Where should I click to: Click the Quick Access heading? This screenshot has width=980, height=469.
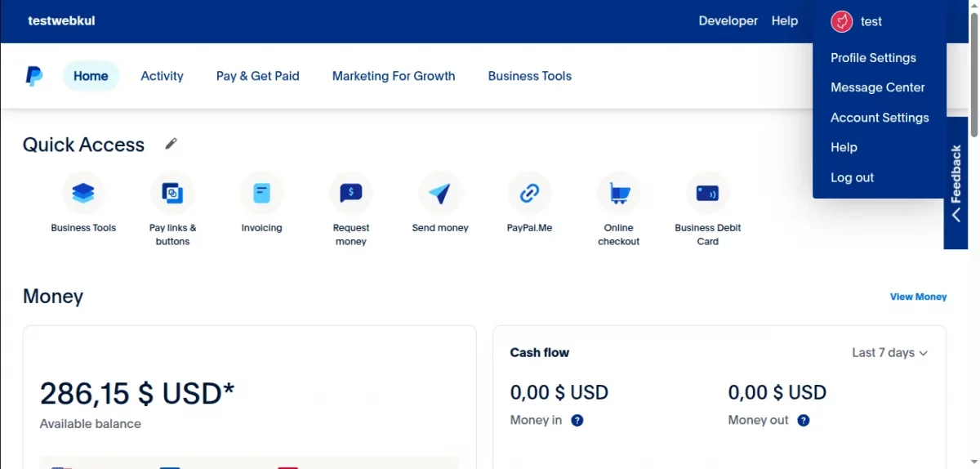click(x=83, y=145)
